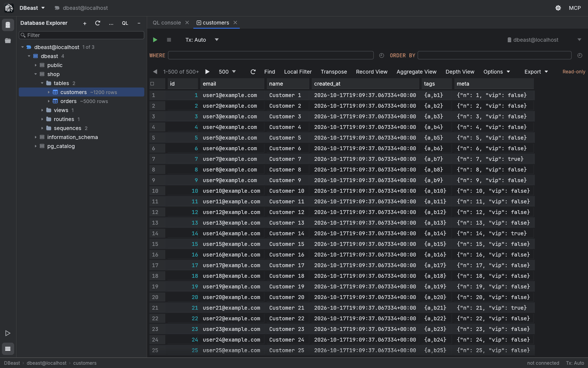The height and width of the screenshot is (368, 588).
Task: Reload the customers table data
Action: (x=253, y=72)
